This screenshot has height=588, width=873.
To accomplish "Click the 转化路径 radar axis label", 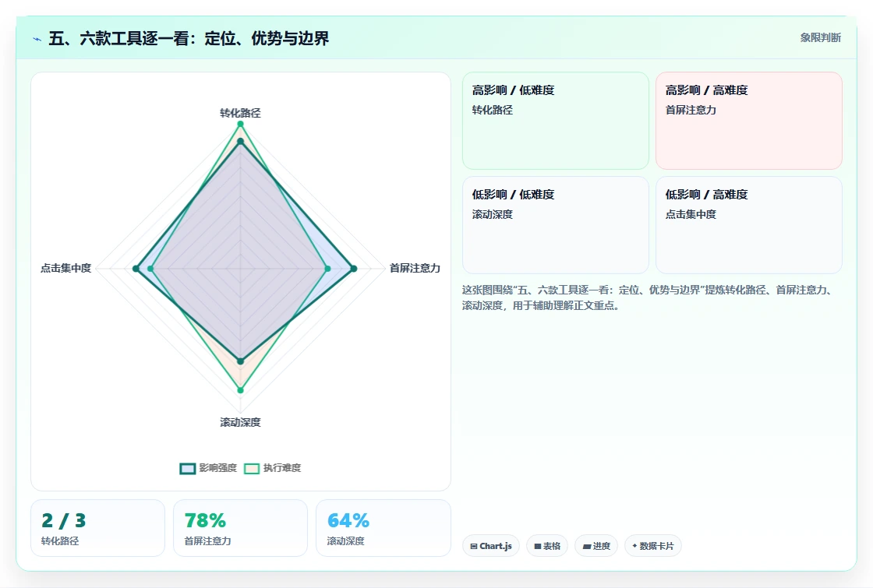I will click(240, 113).
